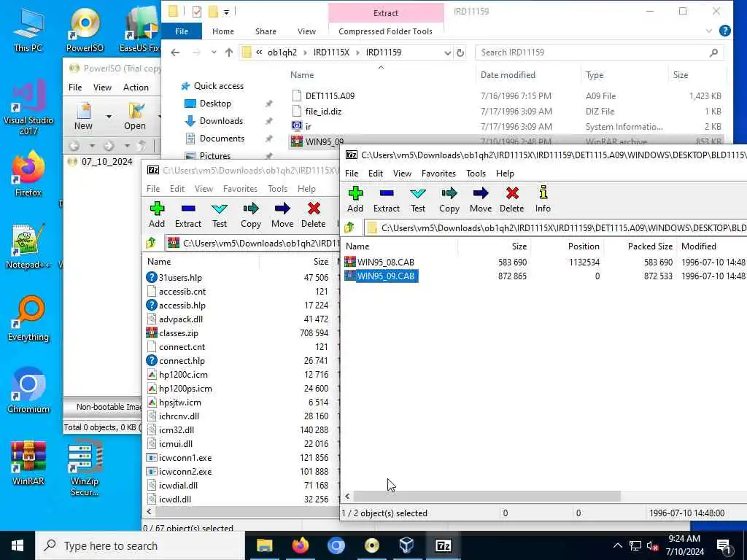The image size is (747, 560).
Task: Click Test in the front 7-Zip window
Action: coord(418,200)
